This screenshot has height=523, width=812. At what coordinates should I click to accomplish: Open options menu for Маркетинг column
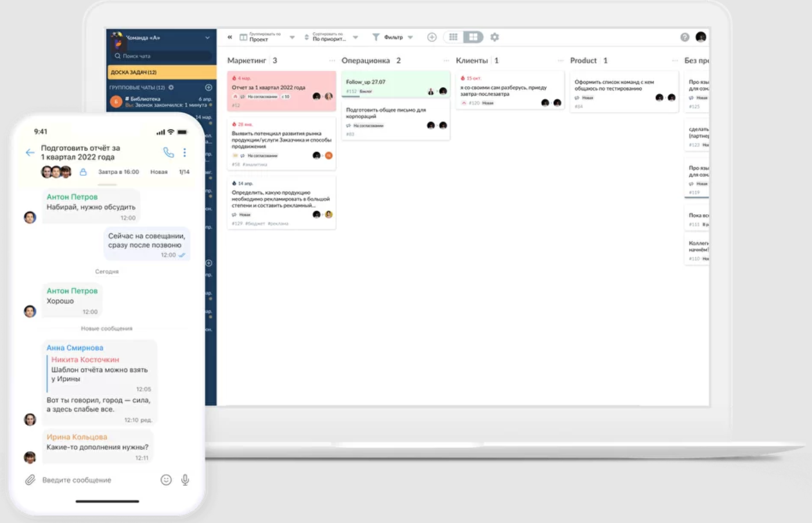[332, 60]
